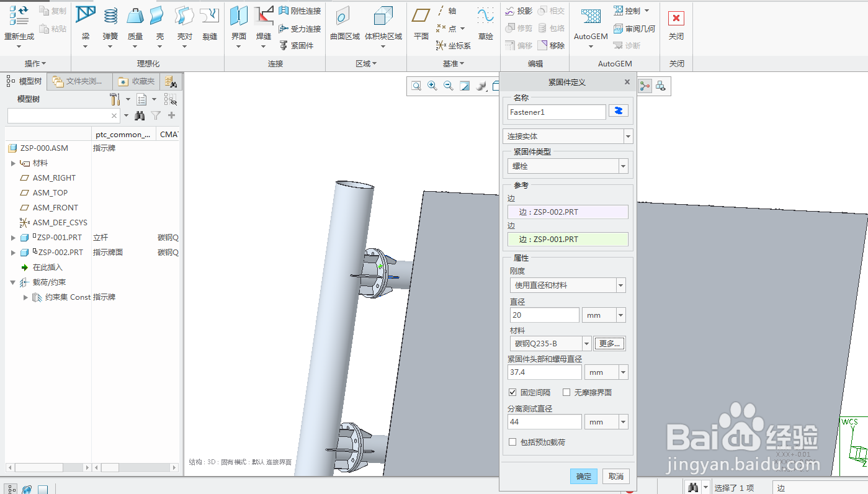This screenshot has height=494, width=868.
Task: Open mm unit dropdown for head and nut diameter
Action: [x=624, y=372]
